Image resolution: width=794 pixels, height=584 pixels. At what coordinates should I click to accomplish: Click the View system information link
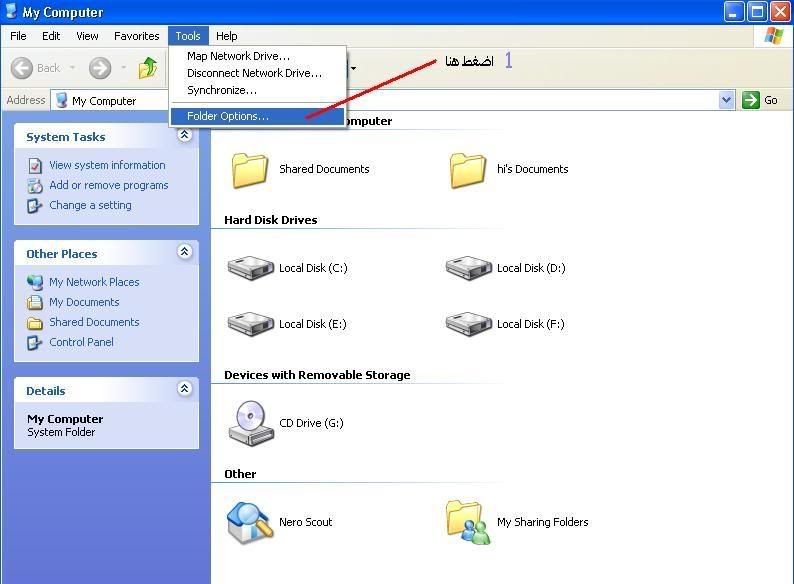pyautogui.click(x=107, y=166)
